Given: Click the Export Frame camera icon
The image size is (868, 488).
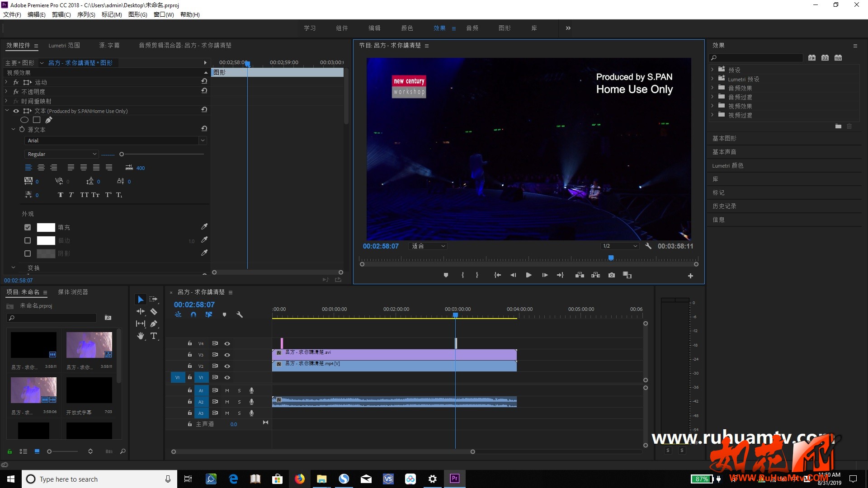Looking at the screenshot, I should pos(611,275).
